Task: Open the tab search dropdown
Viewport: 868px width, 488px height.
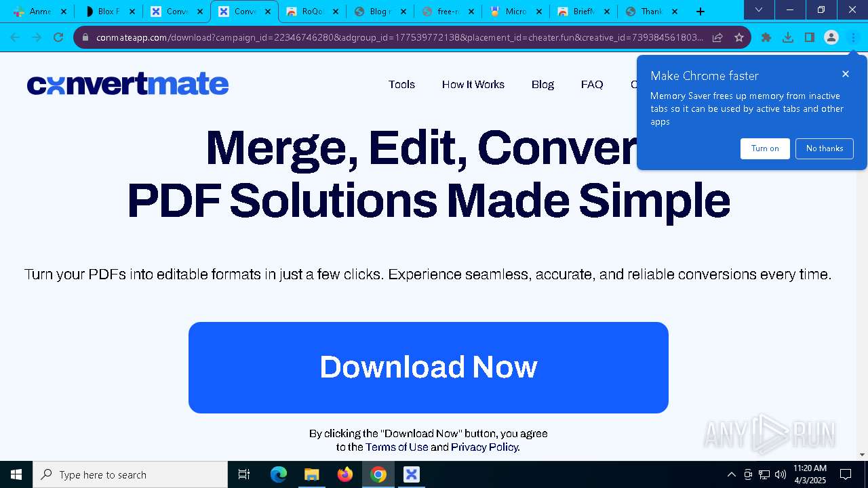Action: [759, 9]
